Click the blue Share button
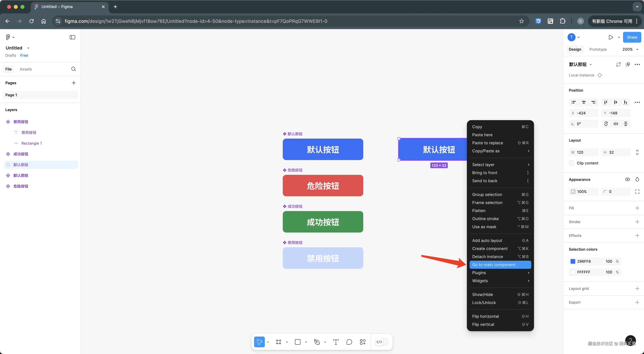The image size is (644, 354). click(x=632, y=37)
